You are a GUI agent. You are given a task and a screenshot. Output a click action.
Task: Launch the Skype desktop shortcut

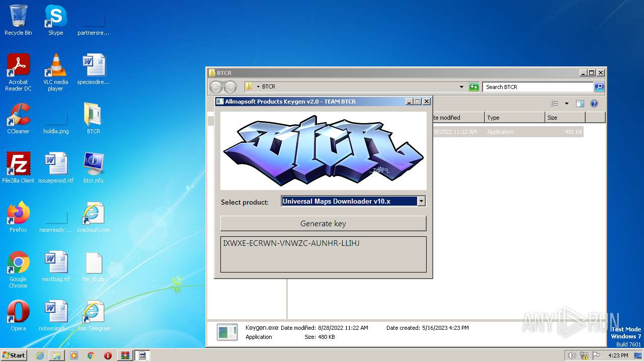[x=55, y=20]
